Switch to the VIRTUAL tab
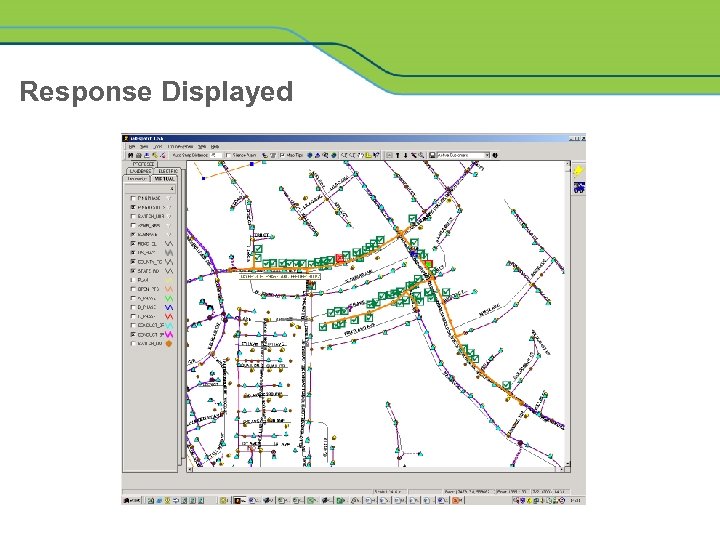This screenshot has height=540, width=720. [x=164, y=179]
